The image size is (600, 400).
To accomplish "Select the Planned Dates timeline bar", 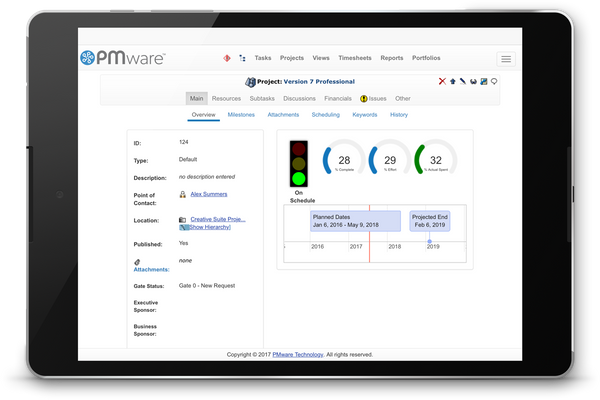I will tap(355, 221).
